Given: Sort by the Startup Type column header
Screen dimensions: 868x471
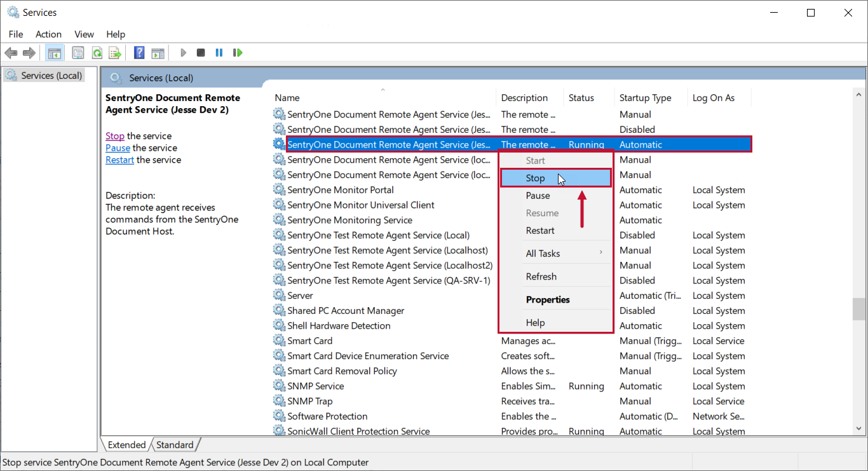Looking at the screenshot, I should [651, 98].
